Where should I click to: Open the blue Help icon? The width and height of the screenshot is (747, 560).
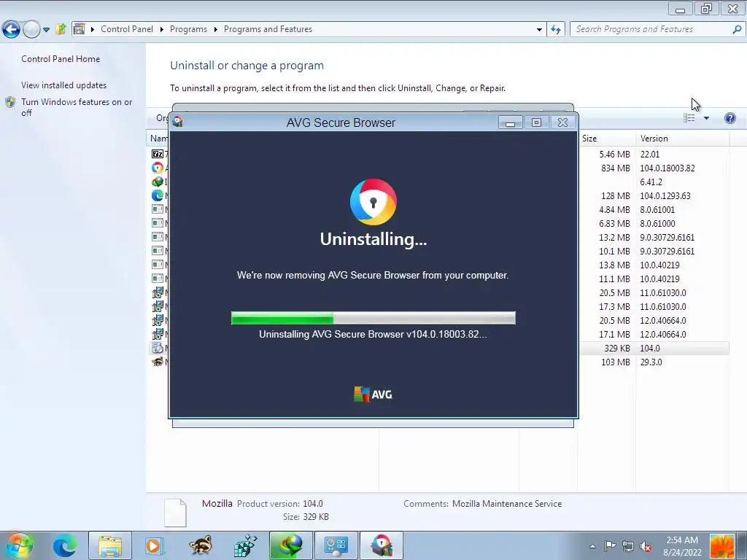pos(729,118)
